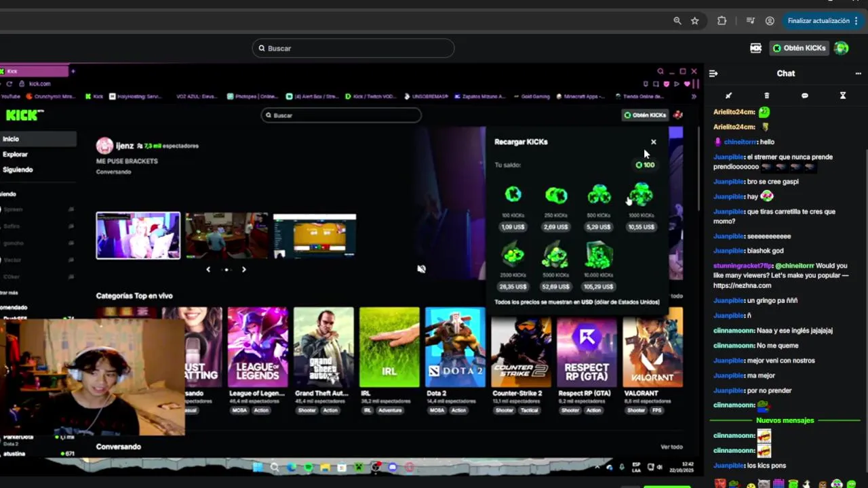868x488 pixels.
Task: Select the 10.000 KICKs package icon
Action: 598,256
